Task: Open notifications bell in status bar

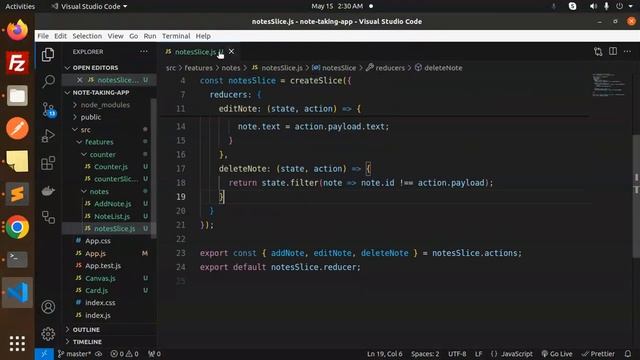Action: click(x=628, y=354)
